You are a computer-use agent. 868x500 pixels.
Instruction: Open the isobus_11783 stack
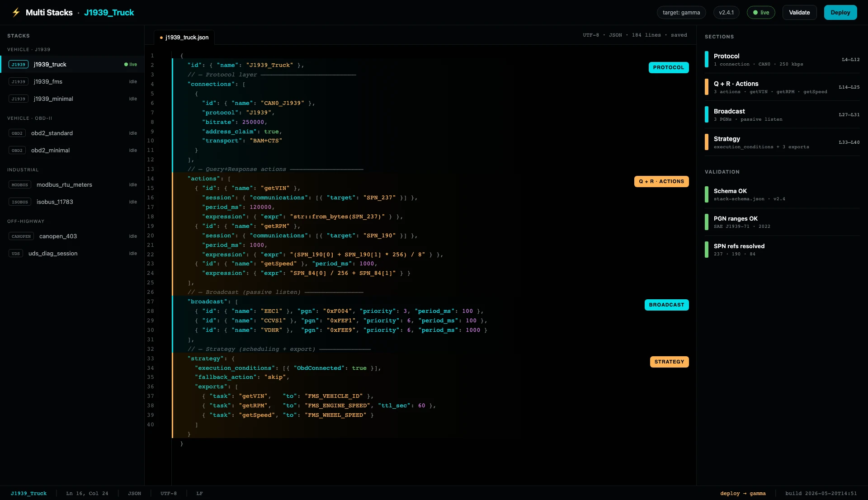(x=72, y=202)
